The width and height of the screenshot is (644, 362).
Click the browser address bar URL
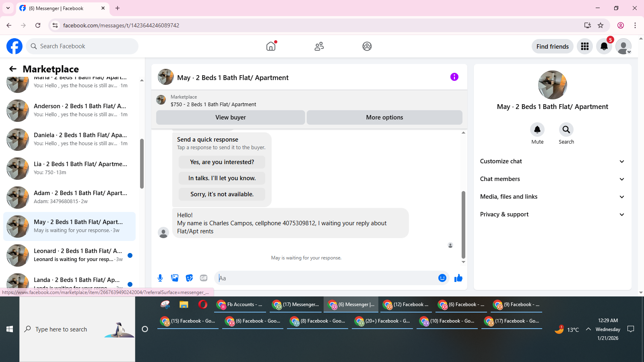click(x=121, y=25)
